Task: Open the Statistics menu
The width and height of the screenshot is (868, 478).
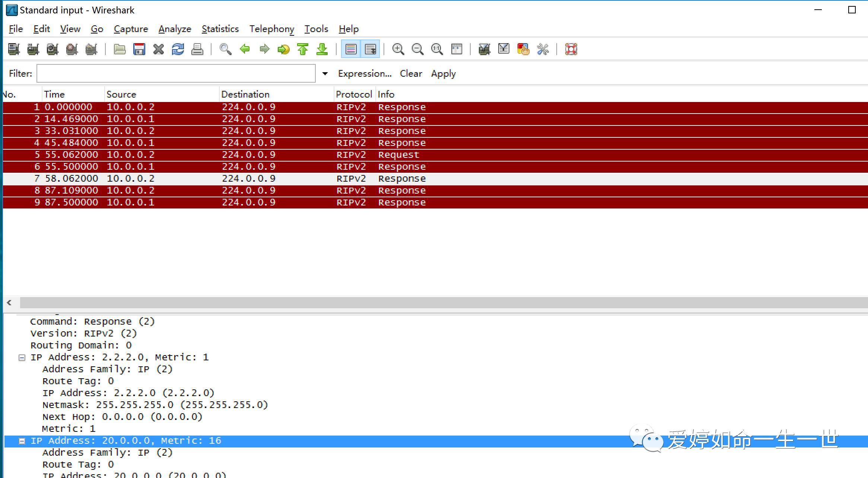Action: (220, 29)
